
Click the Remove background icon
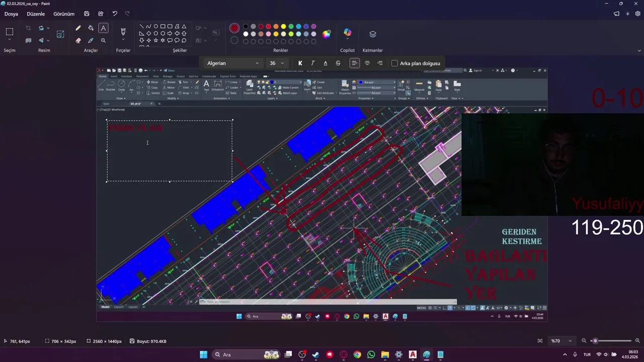pyautogui.click(x=28, y=40)
